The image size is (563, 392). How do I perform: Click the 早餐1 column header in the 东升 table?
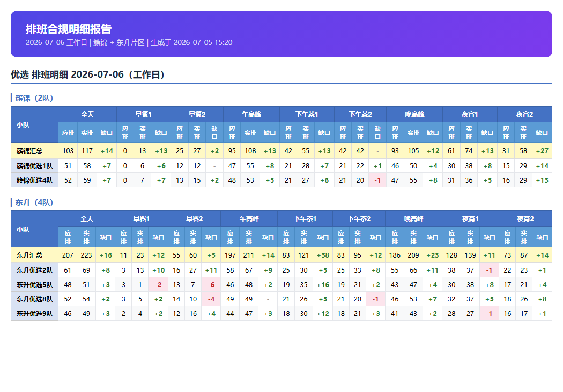tap(142, 219)
